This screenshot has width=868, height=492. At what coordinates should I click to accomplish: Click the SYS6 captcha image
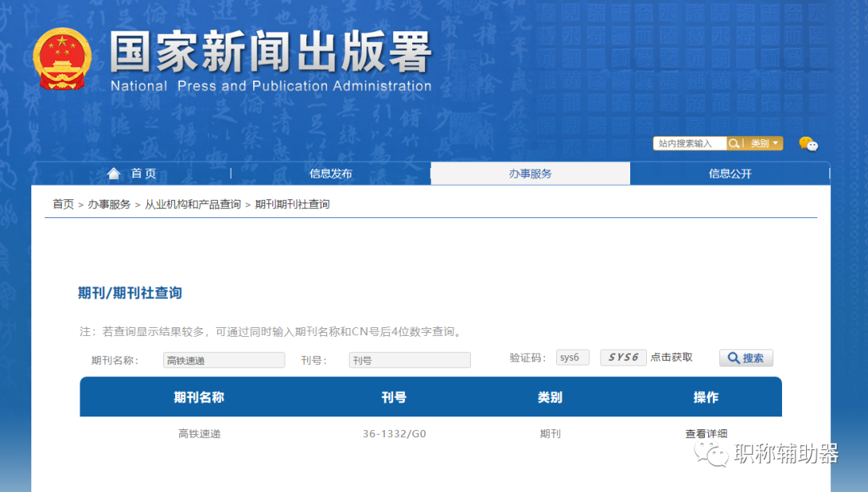[x=623, y=357]
